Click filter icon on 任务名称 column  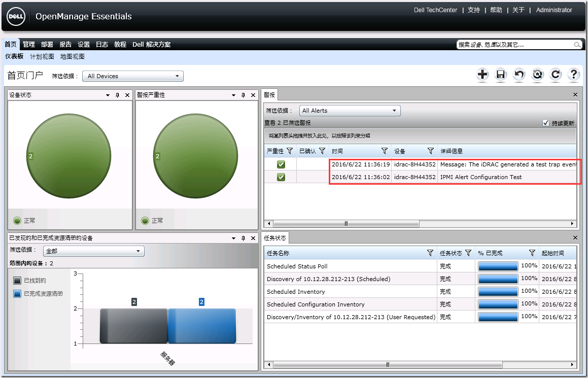[x=431, y=253]
